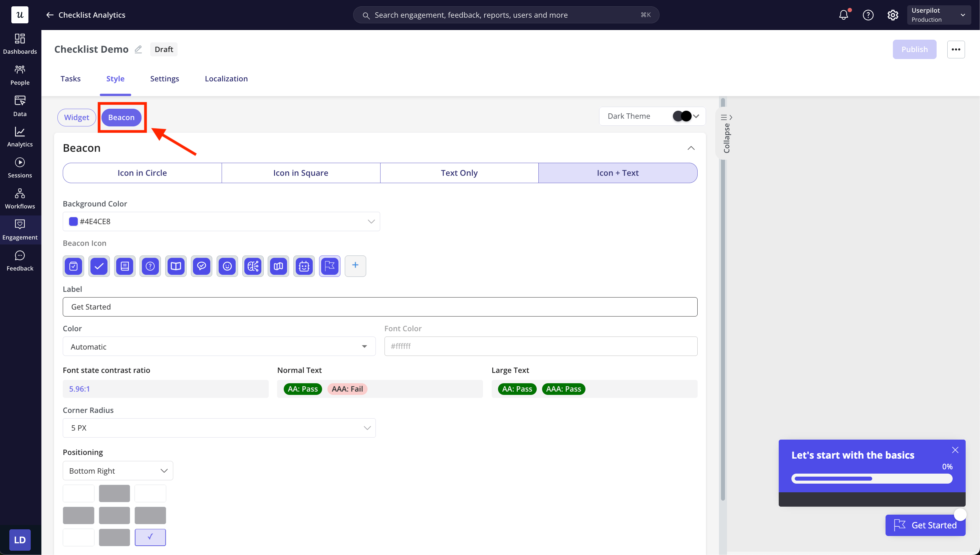Switch to the Settings tab
The width and height of the screenshot is (980, 555).
pyautogui.click(x=165, y=79)
